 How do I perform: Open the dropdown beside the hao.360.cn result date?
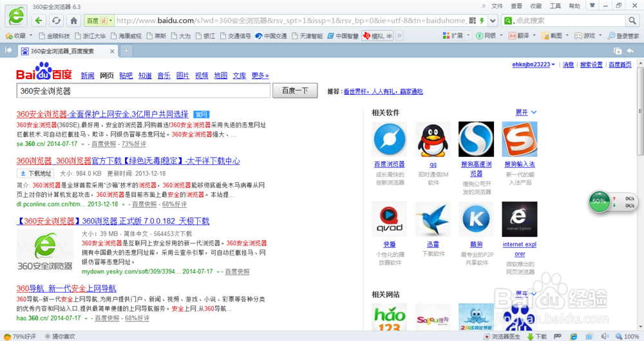(x=86, y=318)
